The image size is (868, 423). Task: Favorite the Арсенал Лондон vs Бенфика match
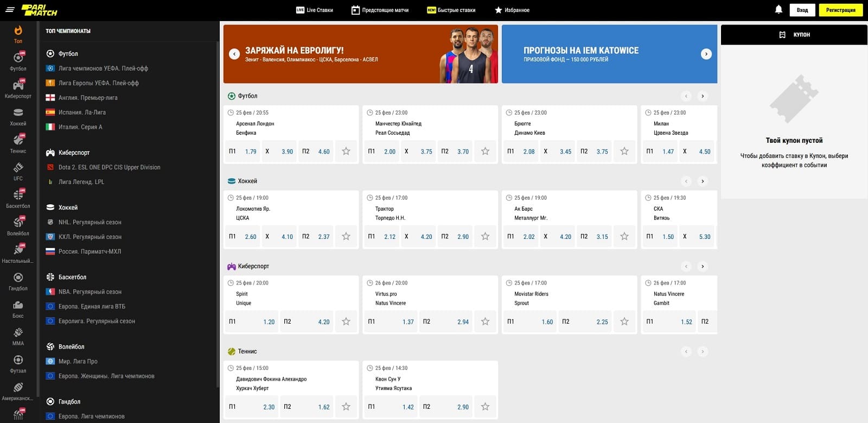pos(346,151)
